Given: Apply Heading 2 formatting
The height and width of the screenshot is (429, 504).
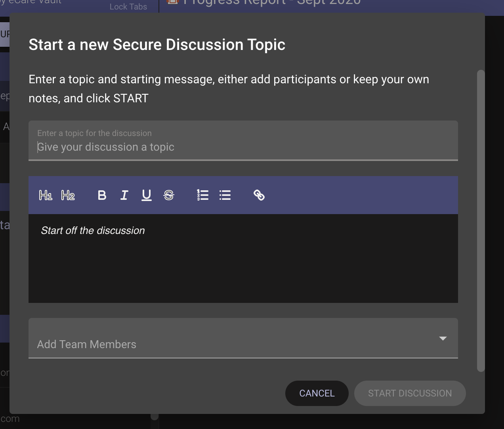Looking at the screenshot, I should click(68, 195).
